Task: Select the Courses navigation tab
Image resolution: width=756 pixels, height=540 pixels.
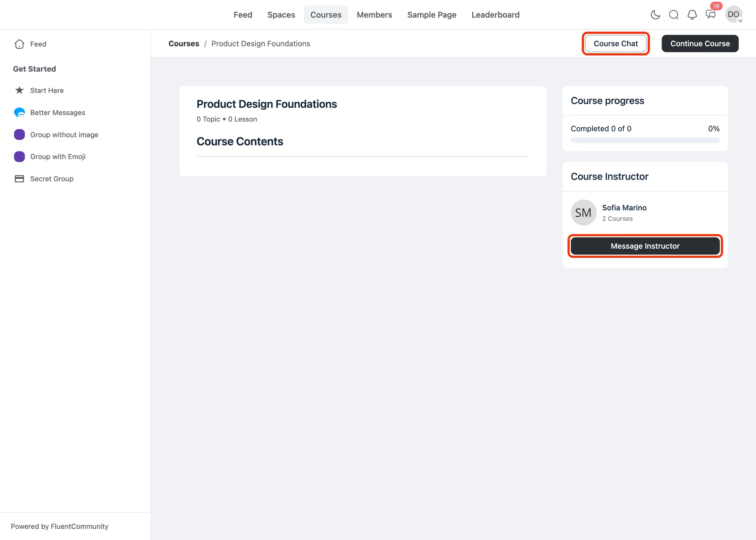Action: click(x=326, y=15)
